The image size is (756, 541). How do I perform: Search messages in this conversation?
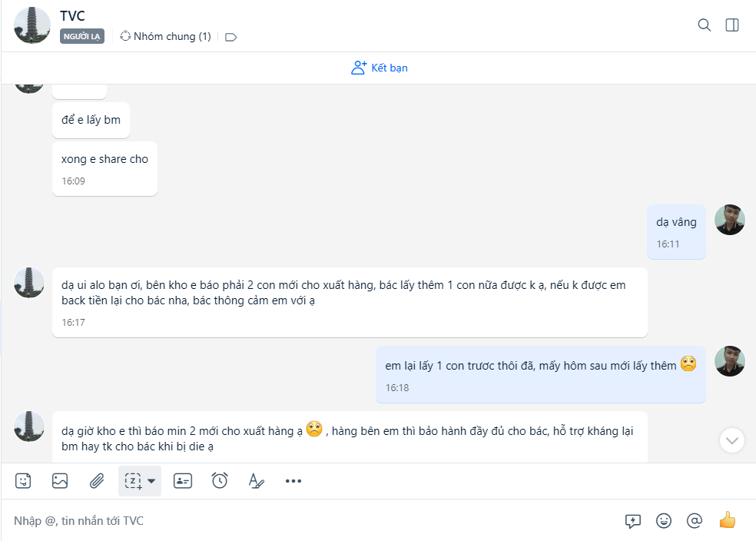(704, 25)
